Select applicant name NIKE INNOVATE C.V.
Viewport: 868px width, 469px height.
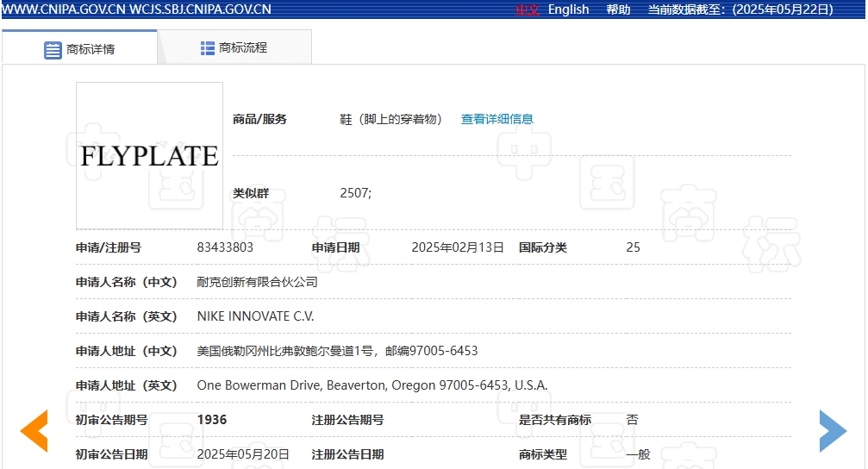tap(256, 316)
